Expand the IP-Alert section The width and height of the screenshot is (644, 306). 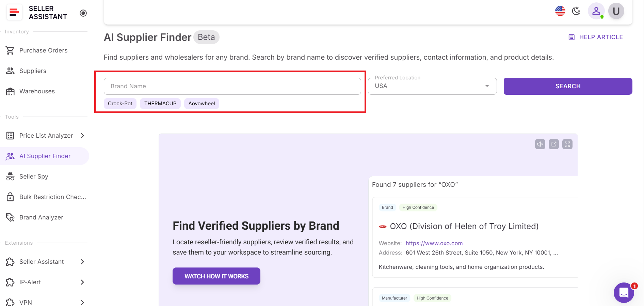click(82, 282)
